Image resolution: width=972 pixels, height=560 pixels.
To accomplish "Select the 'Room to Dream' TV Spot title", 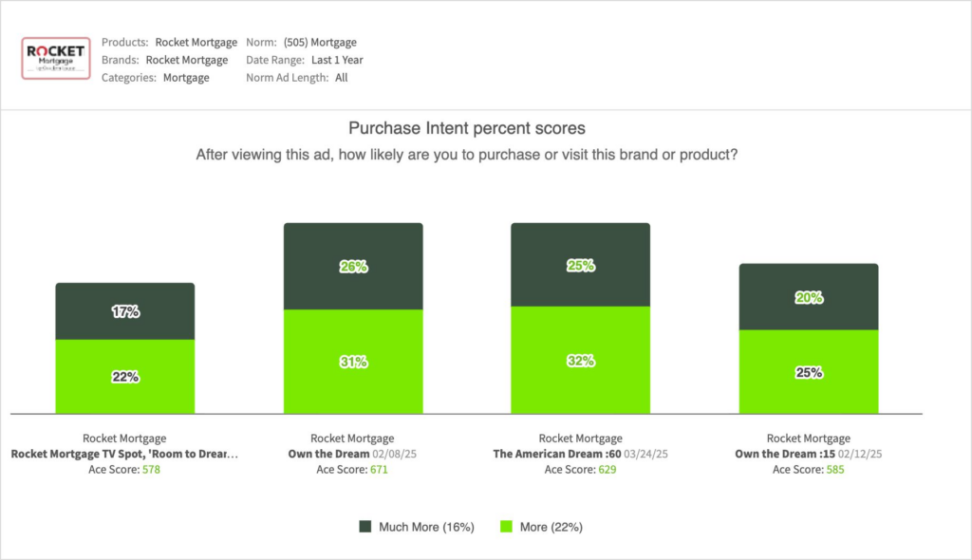I will coord(124,454).
